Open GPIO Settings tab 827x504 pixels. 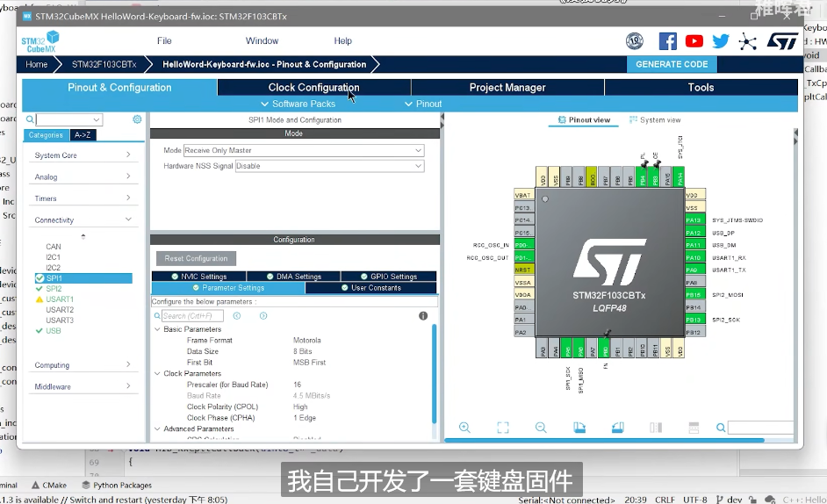pos(389,277)
